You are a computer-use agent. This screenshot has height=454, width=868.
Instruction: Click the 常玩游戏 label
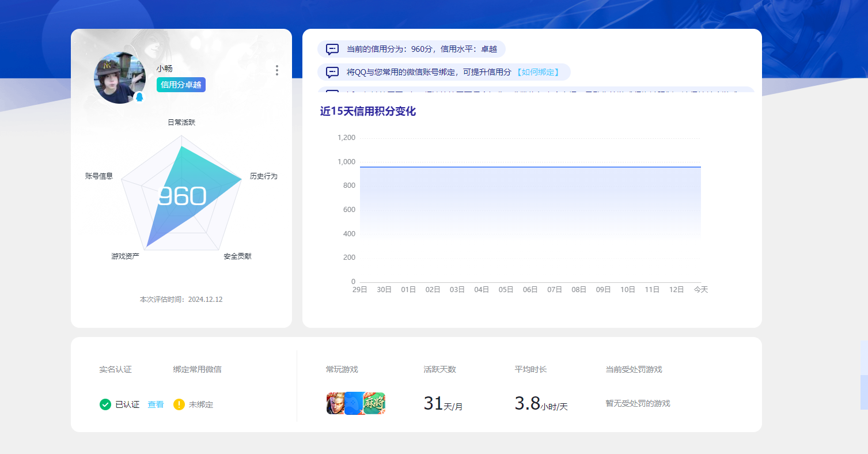[342, 369]
